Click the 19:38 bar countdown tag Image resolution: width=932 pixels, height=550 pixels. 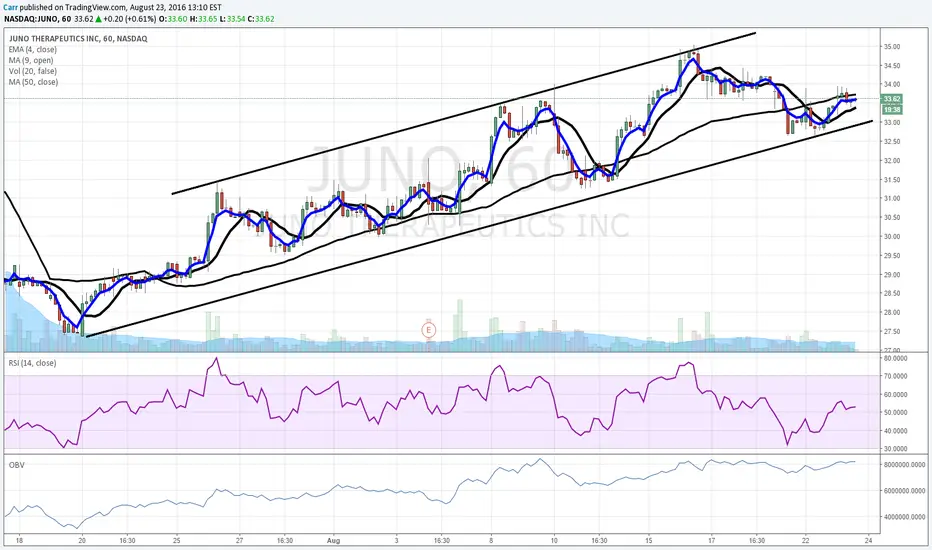pyautogui.click(x=892, y=110)
